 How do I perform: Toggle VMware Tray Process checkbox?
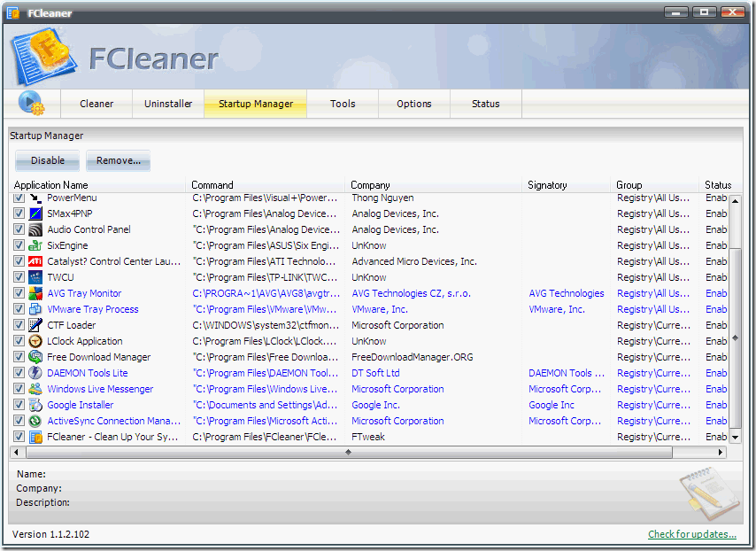[19, 309]
